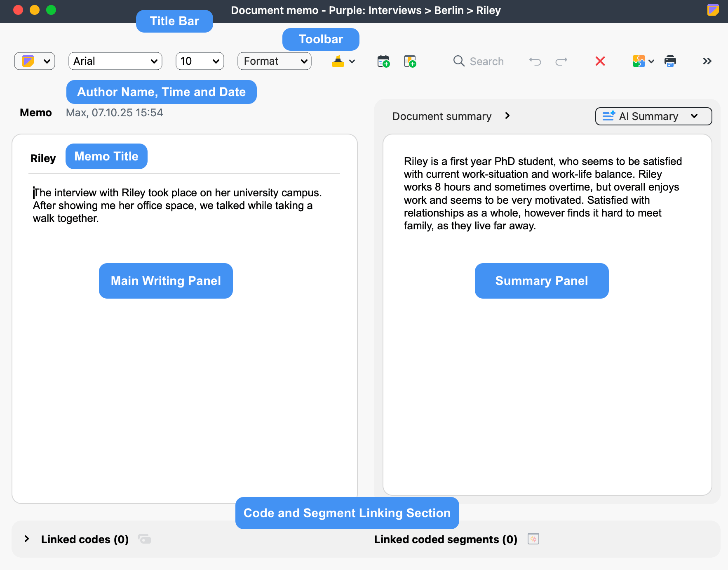Click the new memo icon
Screen dimensions: 728x570
point(410,61)
